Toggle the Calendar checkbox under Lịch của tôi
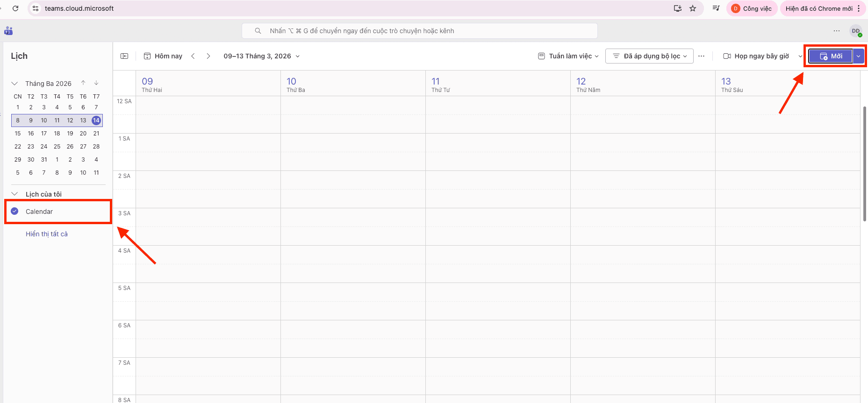The width and height of the screenshot is (868, 403). (14, 211)
